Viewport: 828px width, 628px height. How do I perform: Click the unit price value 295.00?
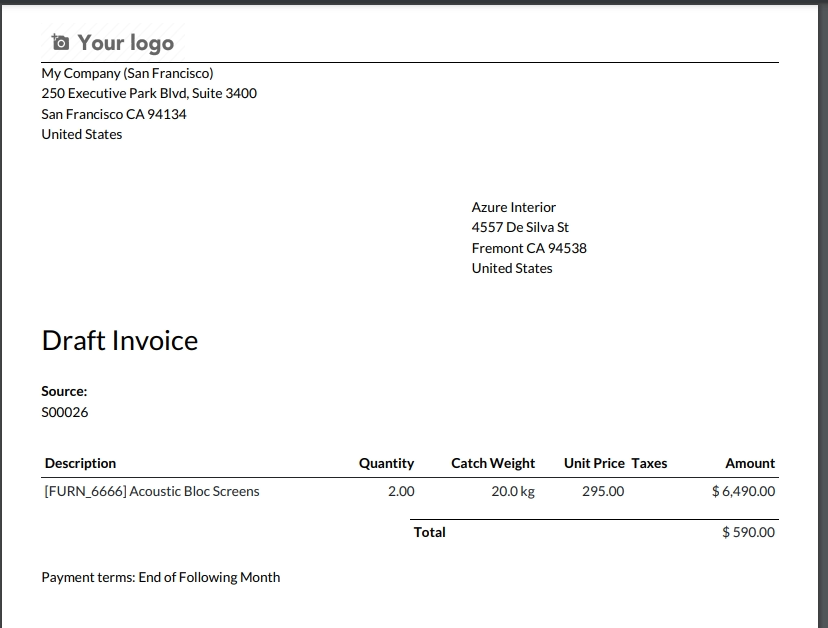603,491
